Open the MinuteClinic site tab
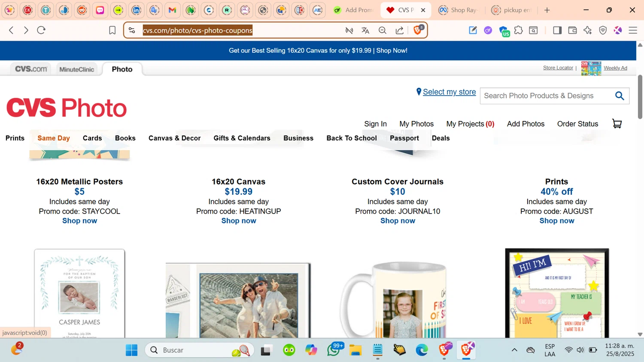The width and height of the screenshot is (644, 362). click(77, 69)
